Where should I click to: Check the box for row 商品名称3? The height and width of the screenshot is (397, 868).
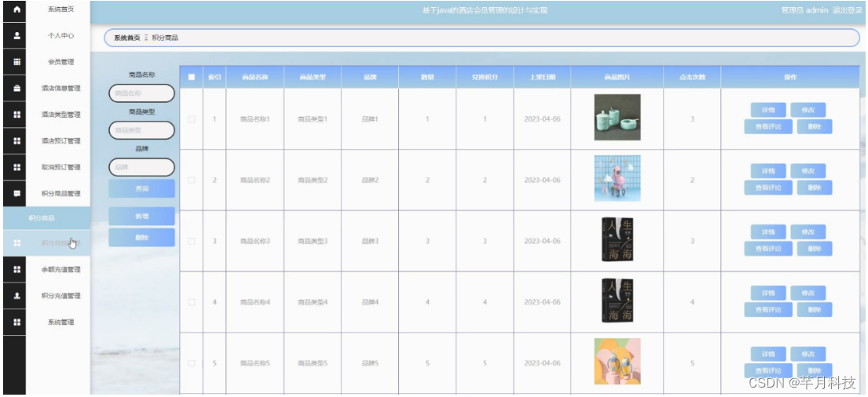[x=192, y=241]
